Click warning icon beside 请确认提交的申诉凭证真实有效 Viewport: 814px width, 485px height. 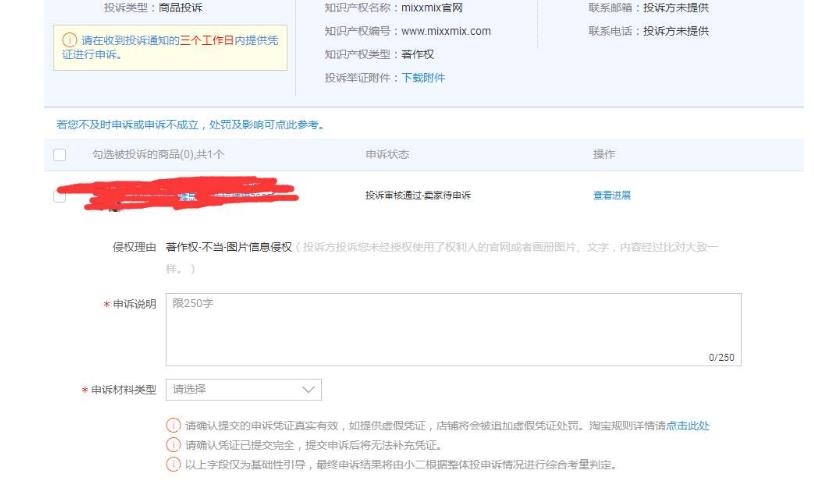[x=174, y=425]
